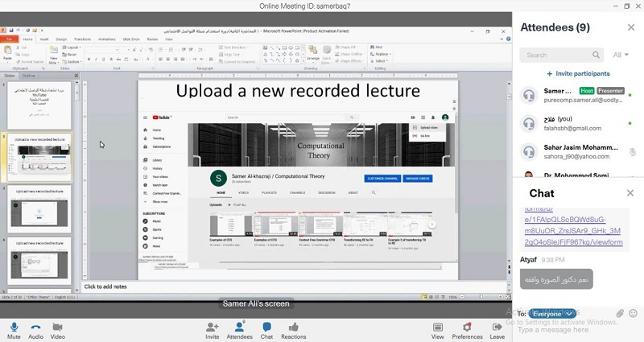Select attendee Sahar Jasim Mohammed
This screenshot has width=644, height=342.
tap(576, 152)
